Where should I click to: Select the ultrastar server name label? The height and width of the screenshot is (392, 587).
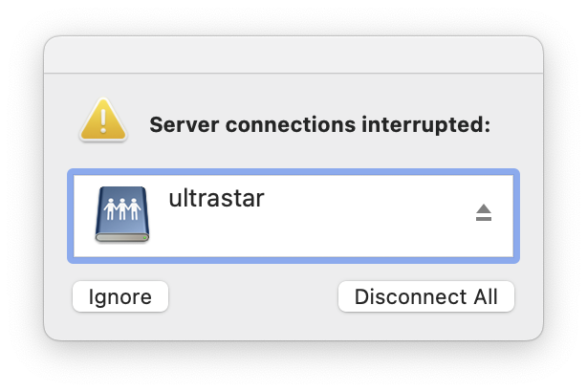coord(216,198)
